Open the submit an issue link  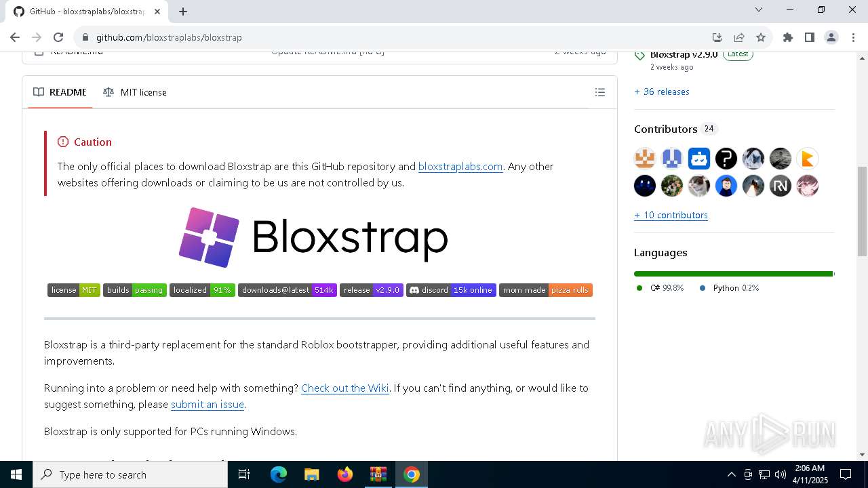(x=207, y=404)
